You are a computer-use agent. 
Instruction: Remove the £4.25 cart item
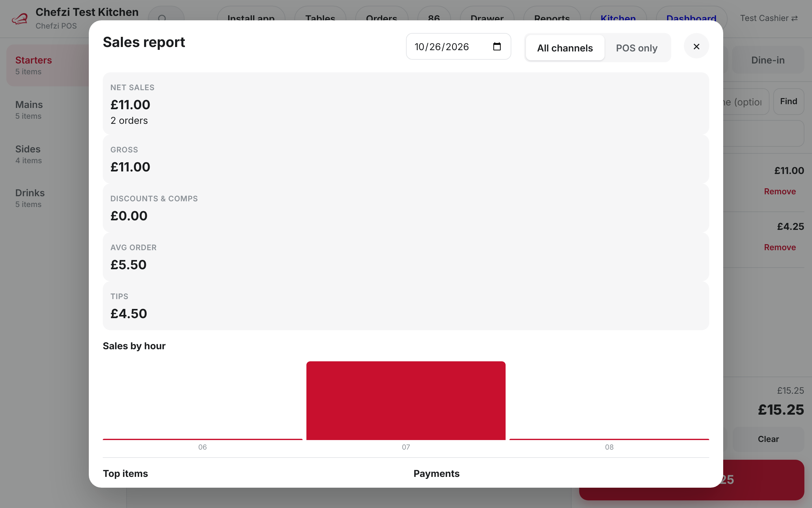click(780, 247)
